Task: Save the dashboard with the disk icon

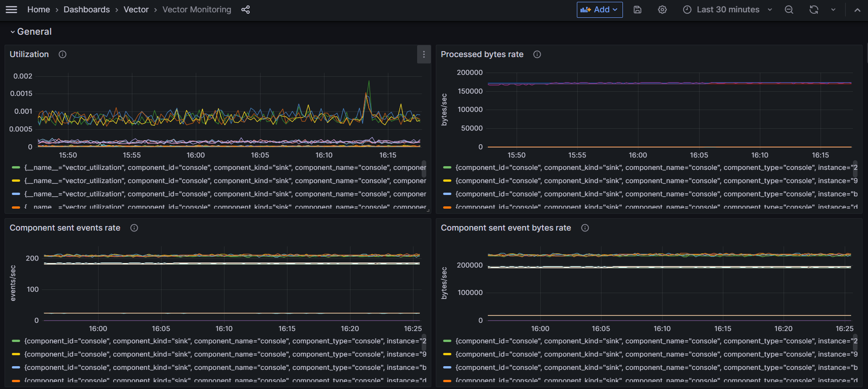Action: 638,10
